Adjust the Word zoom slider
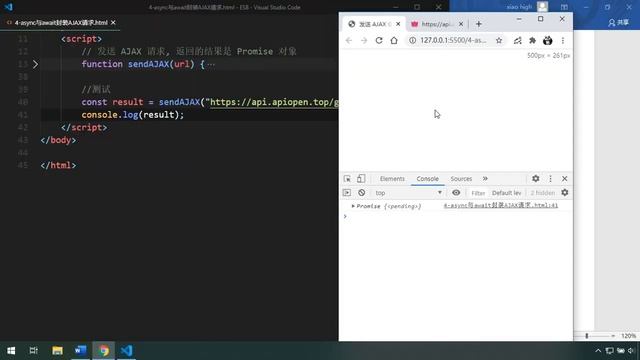This screenshot has height=360, width=640. point(587,336)
